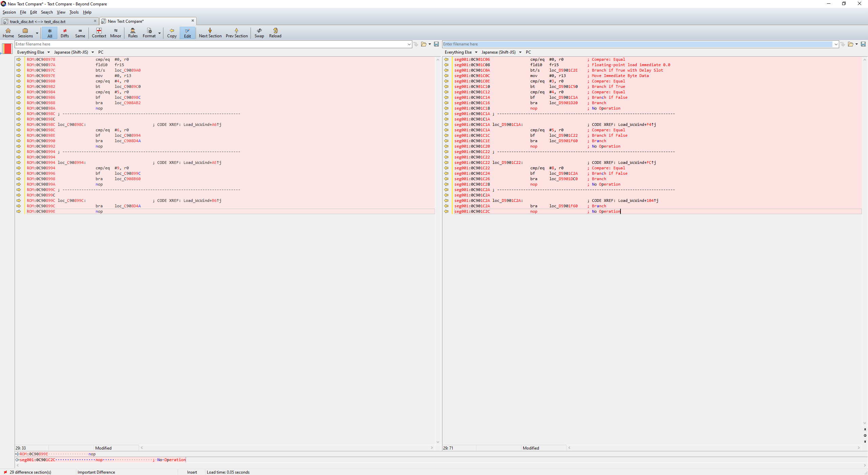The width and height of the screenshot is (868, 475).
Task: Expand left pane Everything Else dropdown
Action: tap(48, 52)
